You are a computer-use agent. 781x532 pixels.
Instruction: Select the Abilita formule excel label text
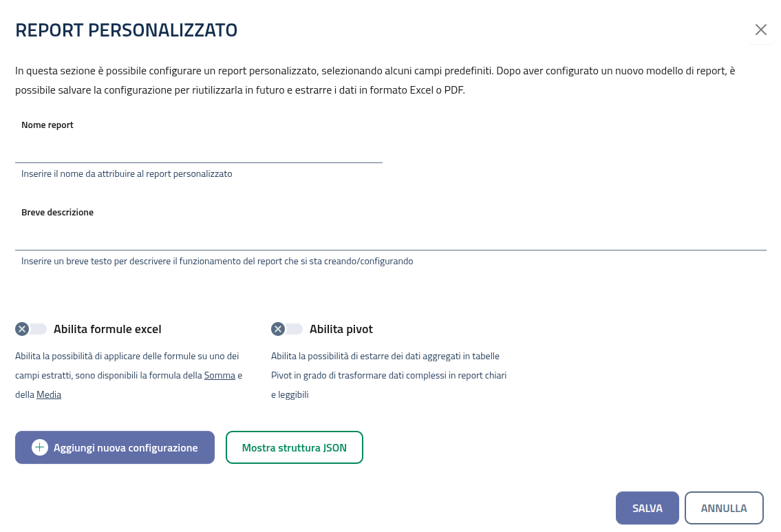coord(107,329)
